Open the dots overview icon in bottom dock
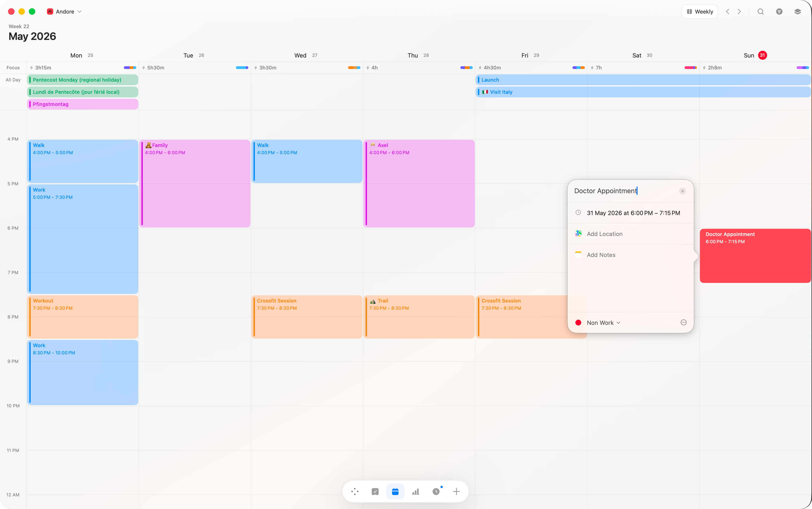The image size is (812, 509). (355, 491)
